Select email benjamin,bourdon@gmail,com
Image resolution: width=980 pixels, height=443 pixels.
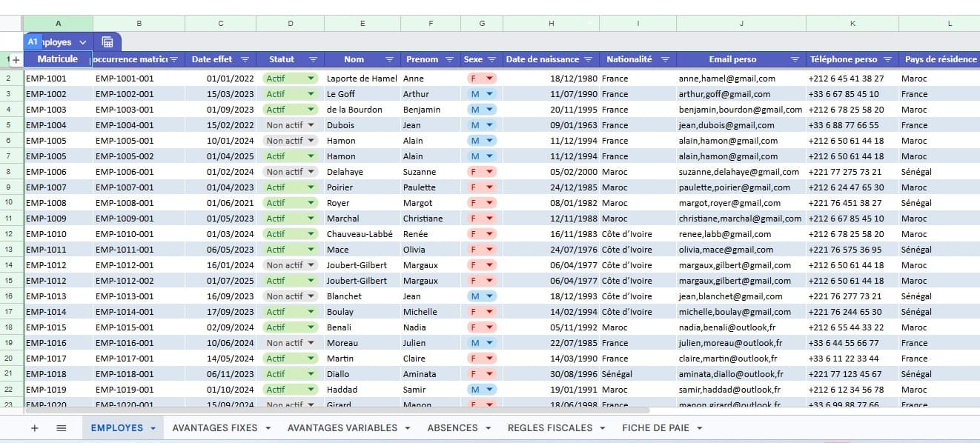click(741, 110)
